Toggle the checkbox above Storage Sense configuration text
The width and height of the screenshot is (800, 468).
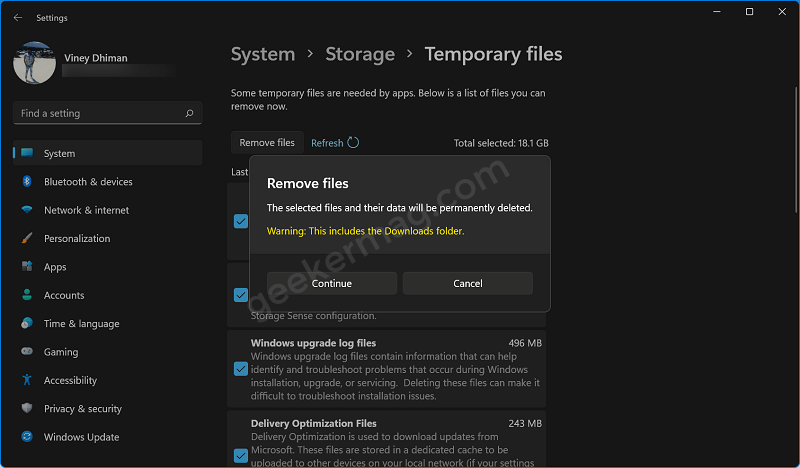[x=241, y=295]
